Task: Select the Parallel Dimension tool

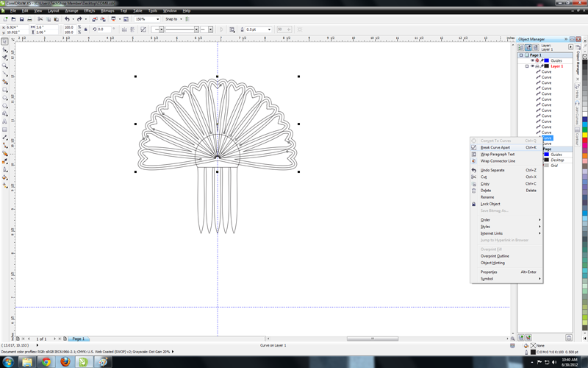Action: pos(5,138)
